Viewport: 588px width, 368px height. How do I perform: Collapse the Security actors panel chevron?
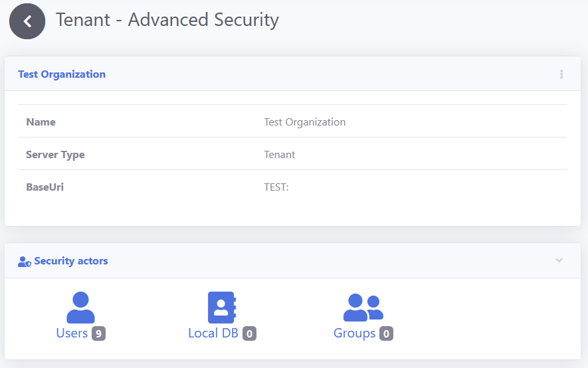(x=559, y=260)
